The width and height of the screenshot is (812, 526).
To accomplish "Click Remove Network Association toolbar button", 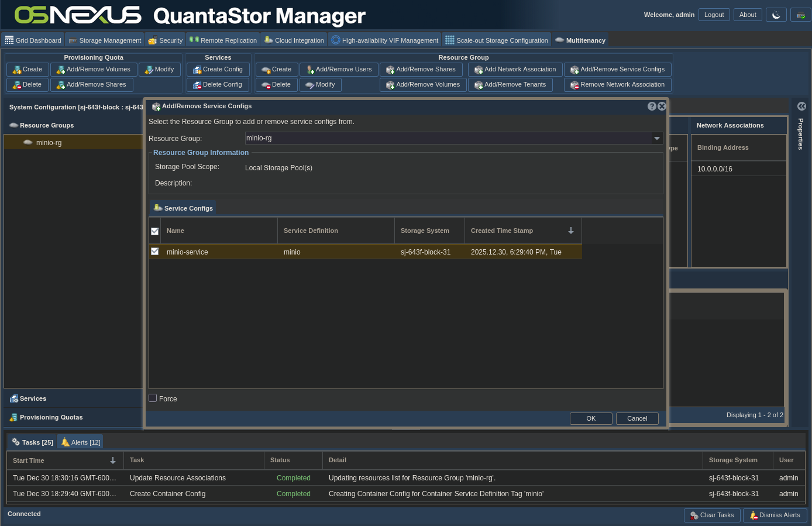I will click(x=617, y=85).
